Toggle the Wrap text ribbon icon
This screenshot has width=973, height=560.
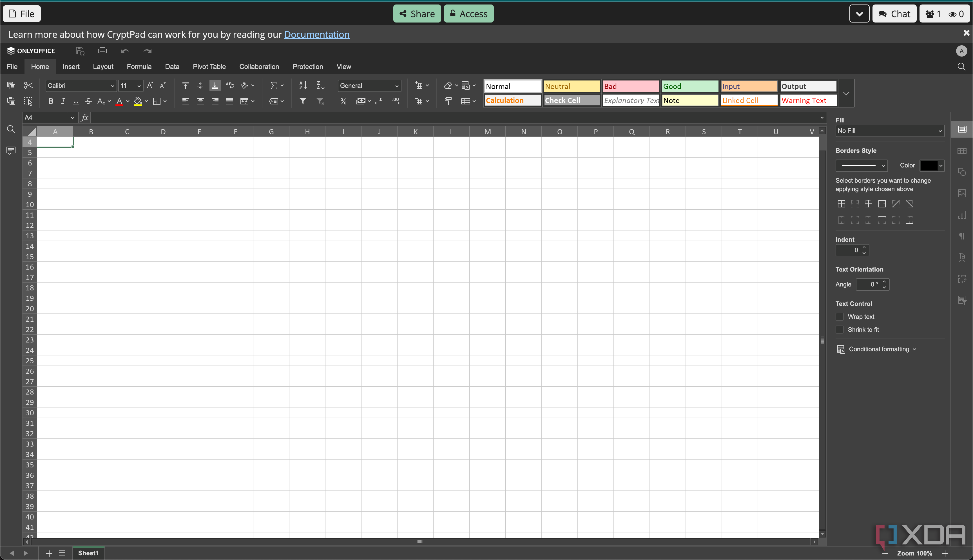230,85
